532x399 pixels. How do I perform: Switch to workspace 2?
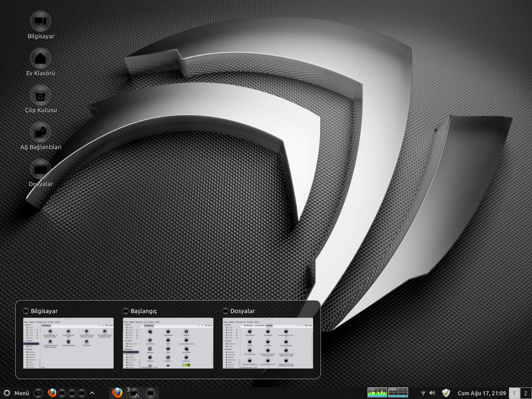[x=526, y=393]
